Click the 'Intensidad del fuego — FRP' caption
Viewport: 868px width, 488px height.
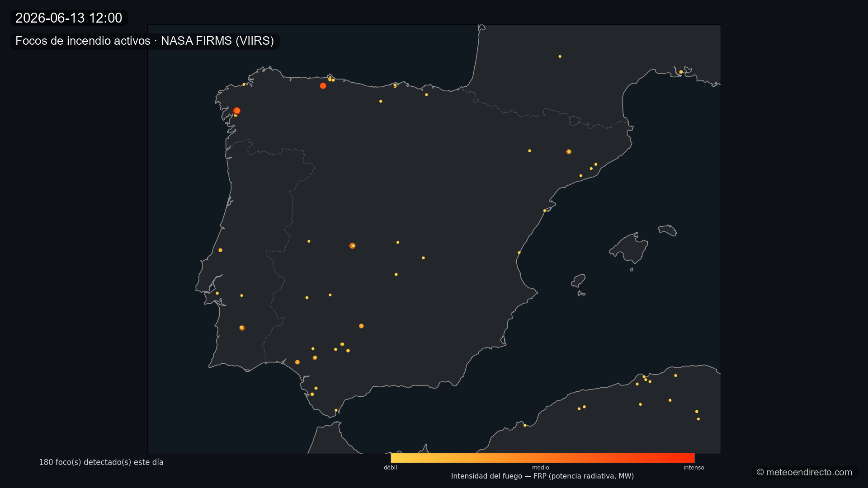(542, 476)
